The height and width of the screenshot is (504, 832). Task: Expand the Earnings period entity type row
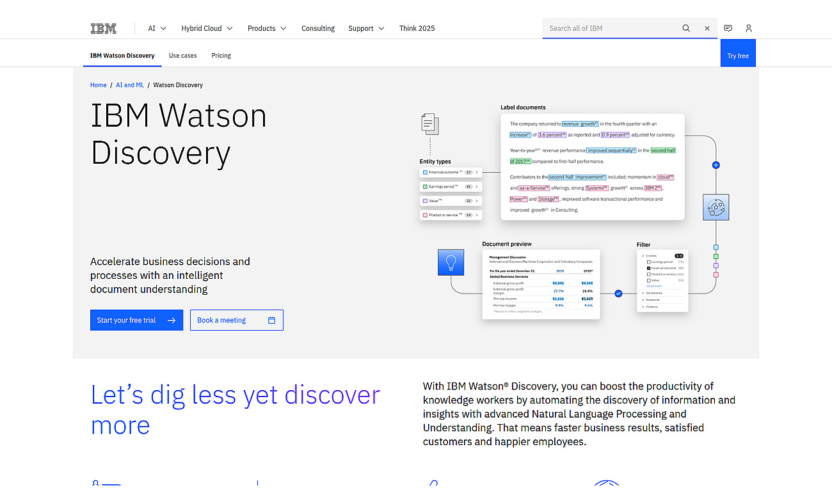(451, 187)
